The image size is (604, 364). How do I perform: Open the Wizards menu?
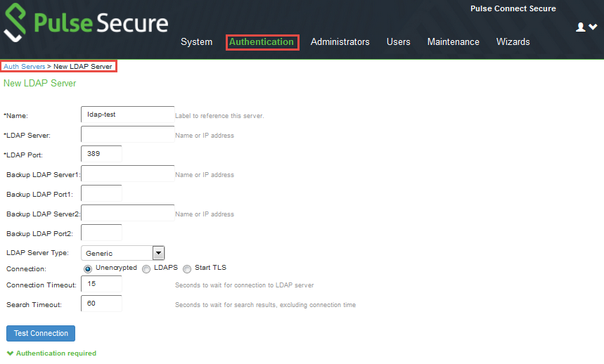513,41
